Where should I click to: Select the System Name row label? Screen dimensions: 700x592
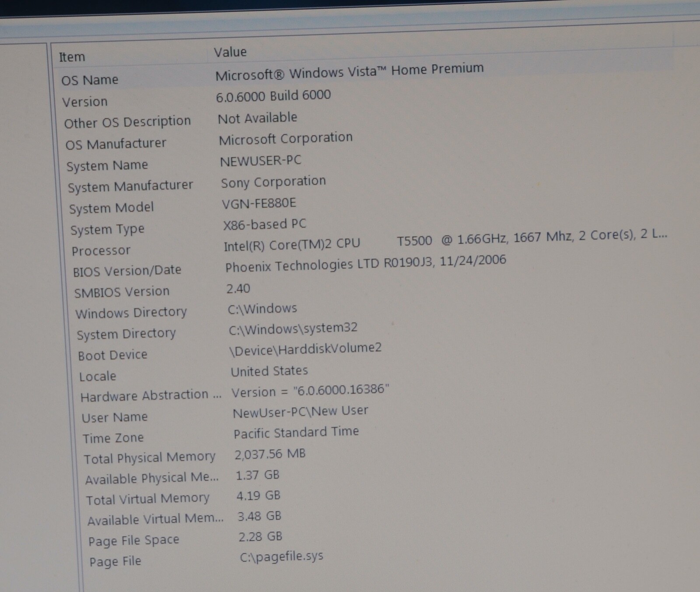(107, 166)
